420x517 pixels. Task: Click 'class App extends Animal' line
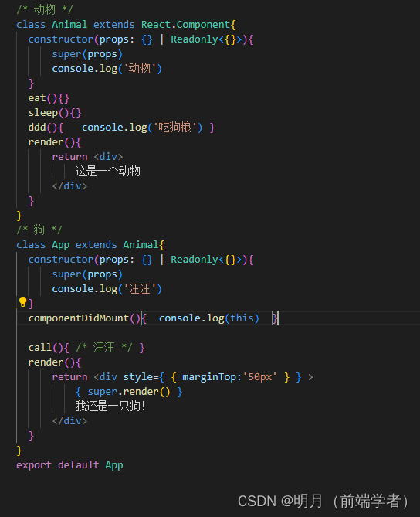pos(90,245)
